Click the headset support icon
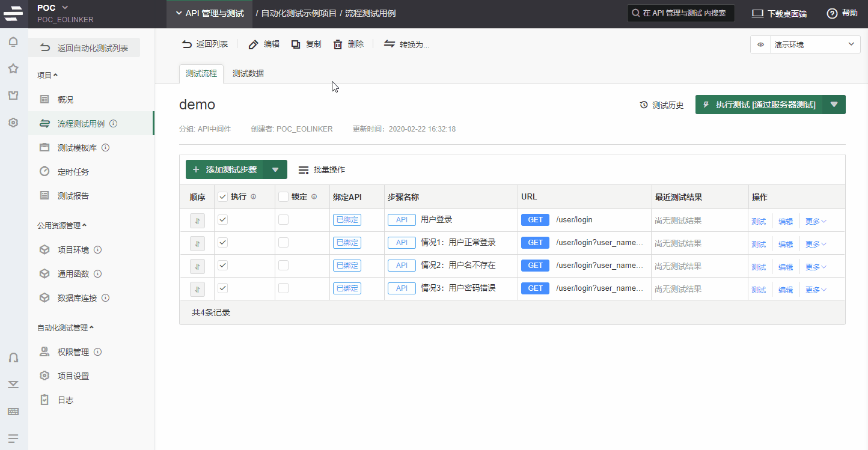 pyautogui.click(x=13, y=357)
